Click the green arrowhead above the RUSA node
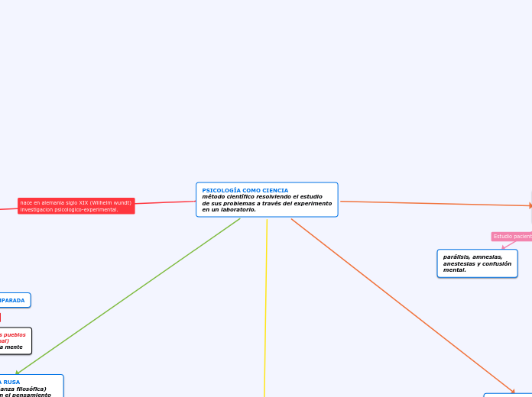 (18, 373)
